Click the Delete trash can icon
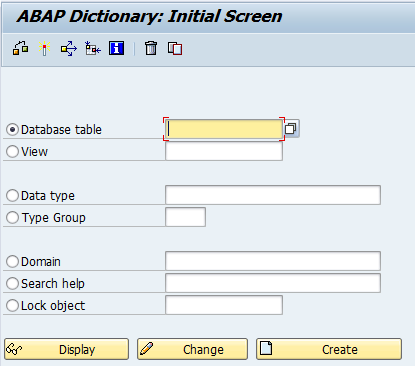The width and height of the screenshot is (415, 366). 151,49
